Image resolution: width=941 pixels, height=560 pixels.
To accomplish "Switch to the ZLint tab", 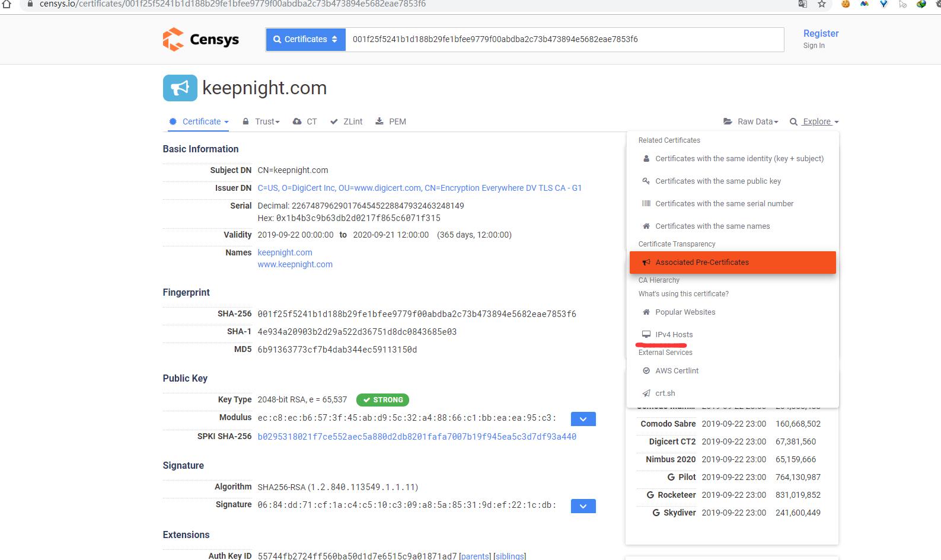I will pos(346,121).
